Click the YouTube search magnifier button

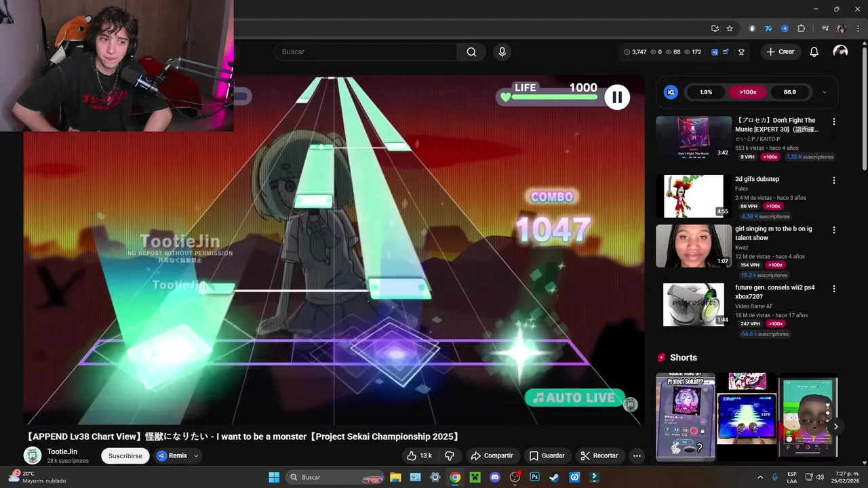point(471,52)
